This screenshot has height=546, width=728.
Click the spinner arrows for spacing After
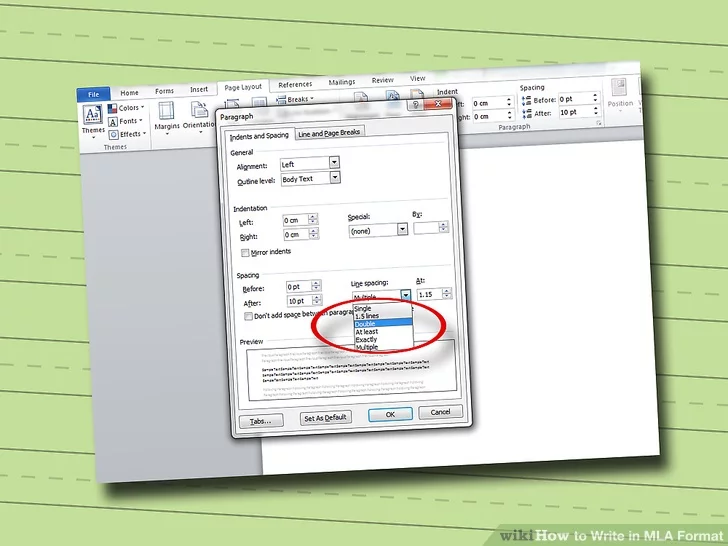pyautogui.click(x=317, y=300)
